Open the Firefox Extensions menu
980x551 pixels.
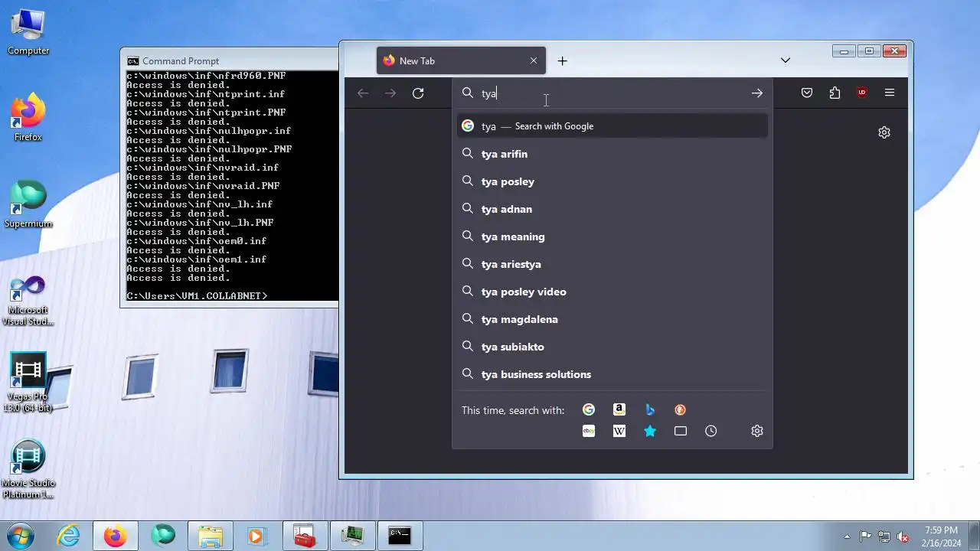(x=835, y=93)
